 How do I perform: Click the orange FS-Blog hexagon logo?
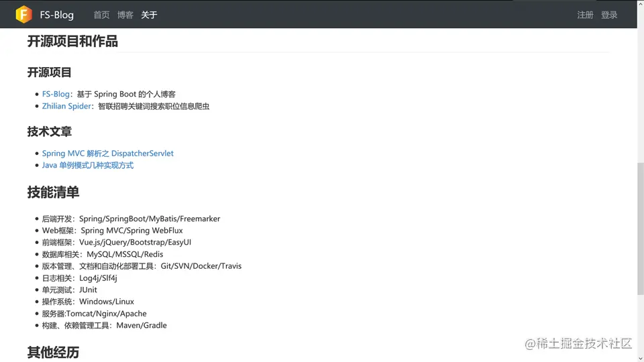point(24,14)
